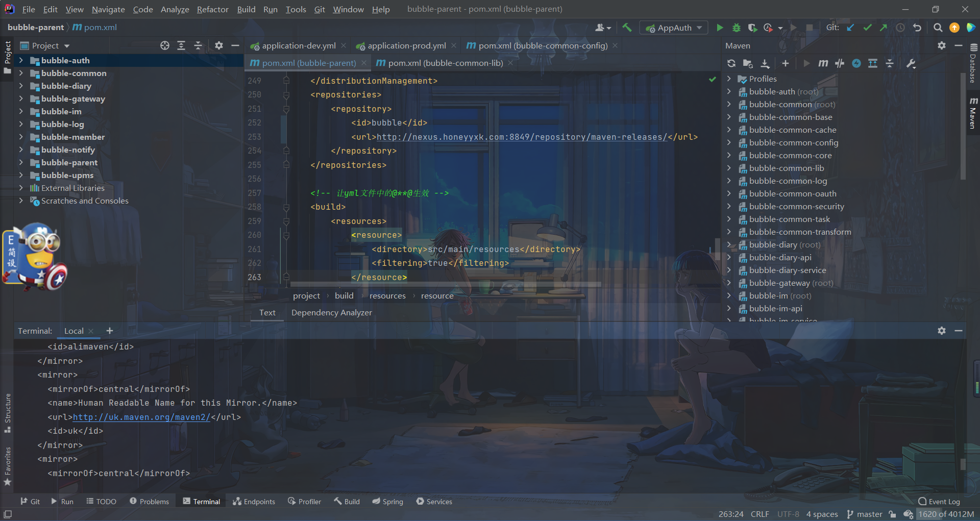
Task: Add Maven Project with plus icon
Action: (x=786, y=63)
